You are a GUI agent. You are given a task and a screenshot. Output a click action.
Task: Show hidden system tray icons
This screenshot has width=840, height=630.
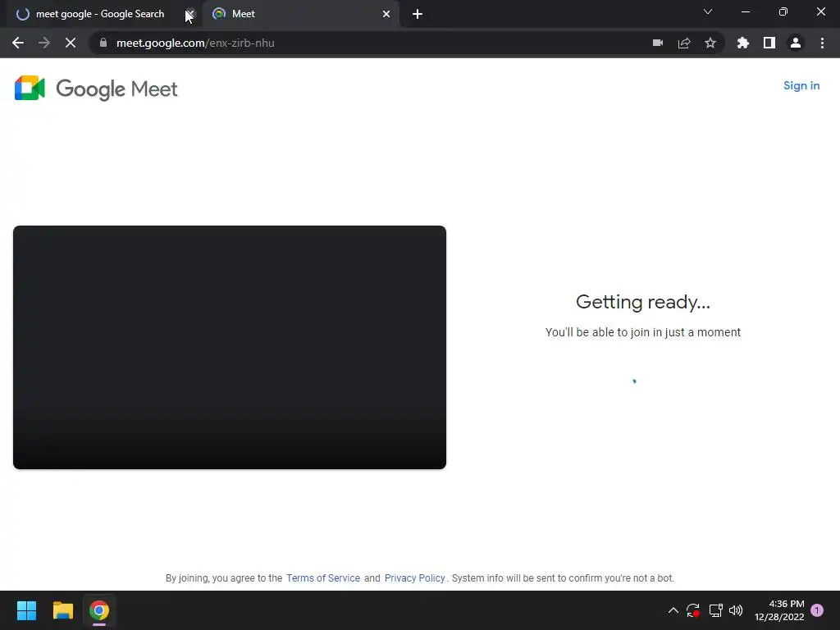[673, 610]
